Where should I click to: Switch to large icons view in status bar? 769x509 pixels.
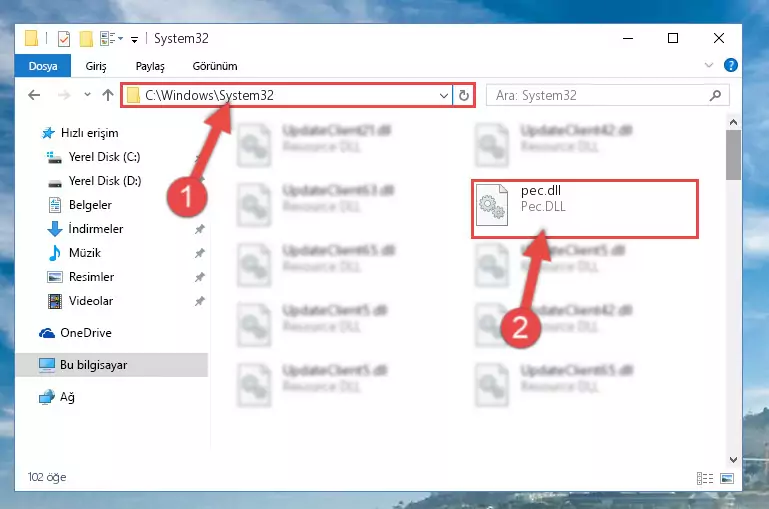click(727, 478)
